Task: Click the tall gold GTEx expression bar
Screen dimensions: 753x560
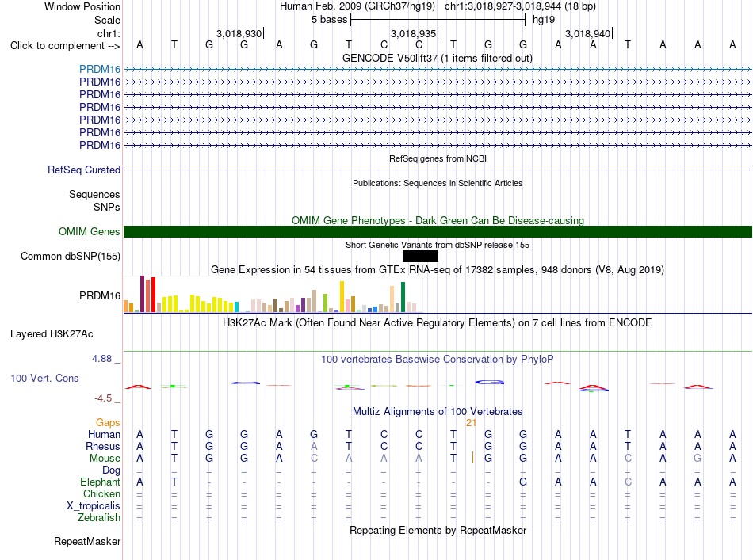Action: (x=342, y=296)
